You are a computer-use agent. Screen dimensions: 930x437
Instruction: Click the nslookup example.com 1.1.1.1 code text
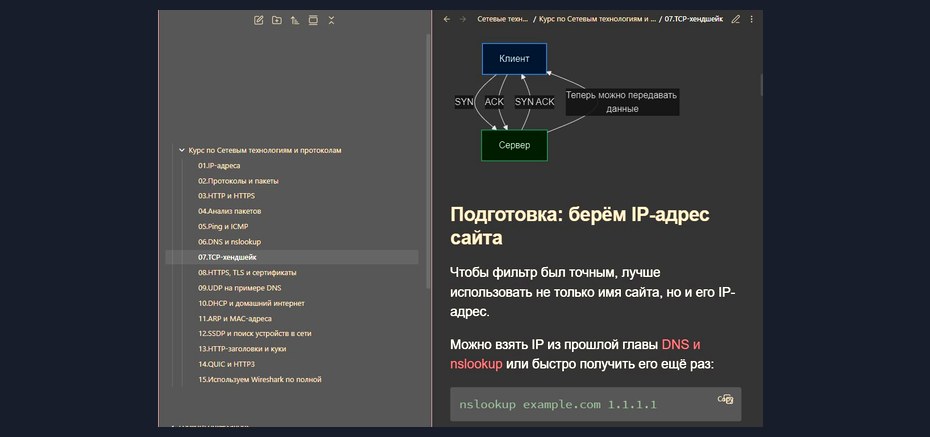558,405
